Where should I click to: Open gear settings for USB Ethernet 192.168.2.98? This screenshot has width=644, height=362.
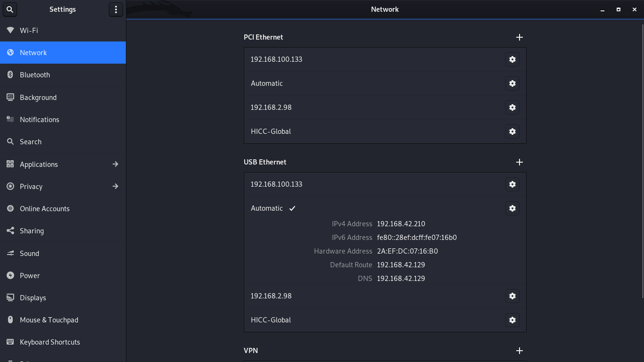click(x=512, y=296)
